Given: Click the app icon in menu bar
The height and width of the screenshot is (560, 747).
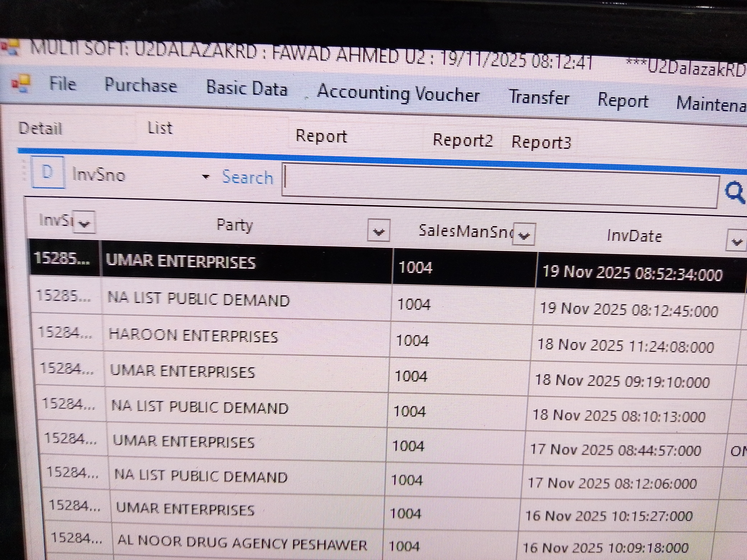Looking at the screenshot, I should 21,83.
